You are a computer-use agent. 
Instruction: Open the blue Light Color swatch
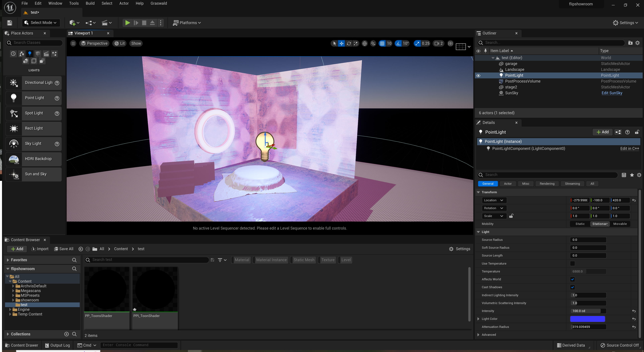(x=587, y=319)
